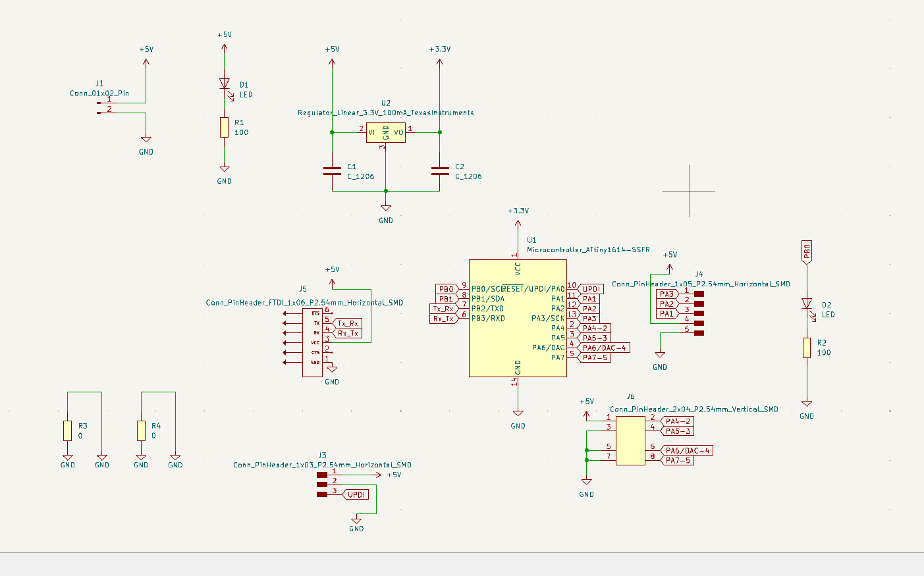Select the PA5-3 label at J6 pin 4
924x576 pixels.
pos(677,431)
